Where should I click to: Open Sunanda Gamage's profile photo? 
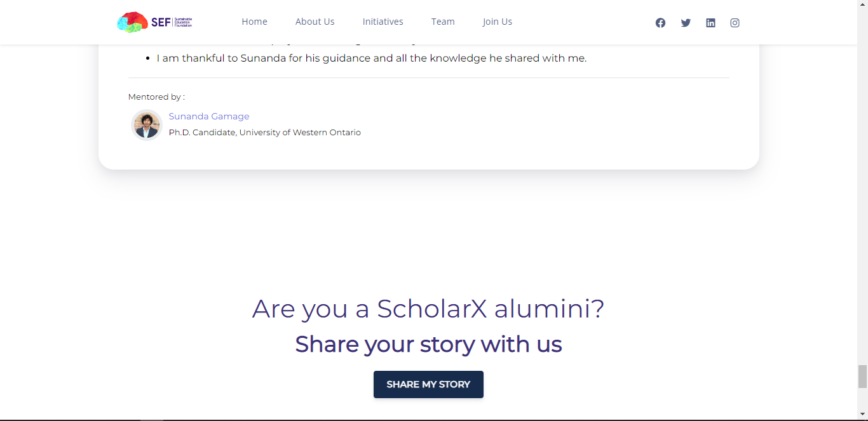[x=146, y=124]
